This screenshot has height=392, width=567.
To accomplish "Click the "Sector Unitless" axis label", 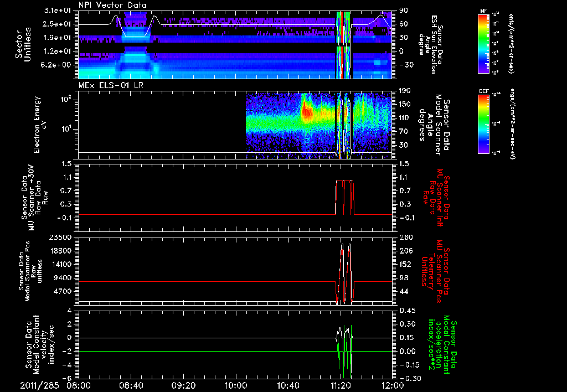I will point(23,44).
